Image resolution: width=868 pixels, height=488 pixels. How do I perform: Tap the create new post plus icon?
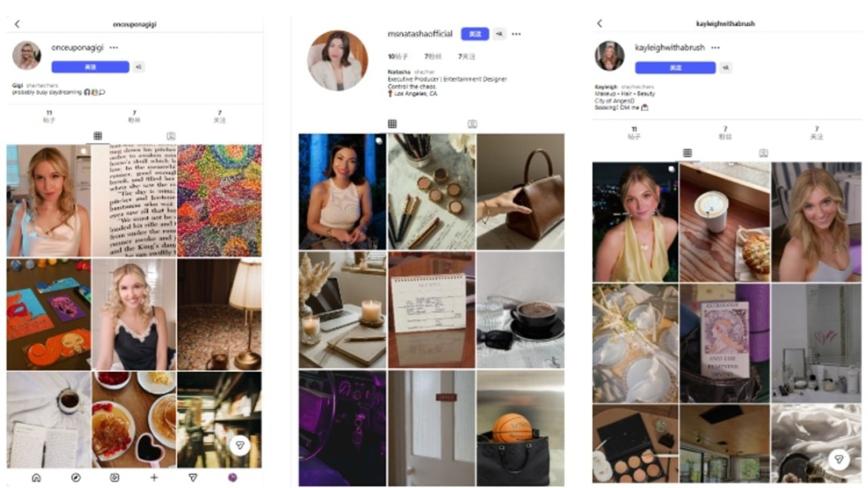[154, 478]
